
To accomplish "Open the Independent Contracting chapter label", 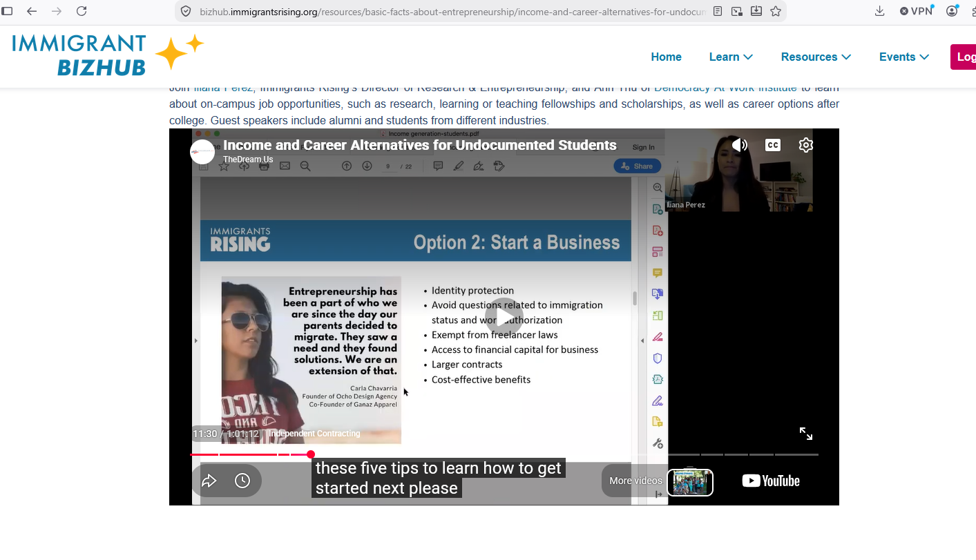I will [314, 434].
